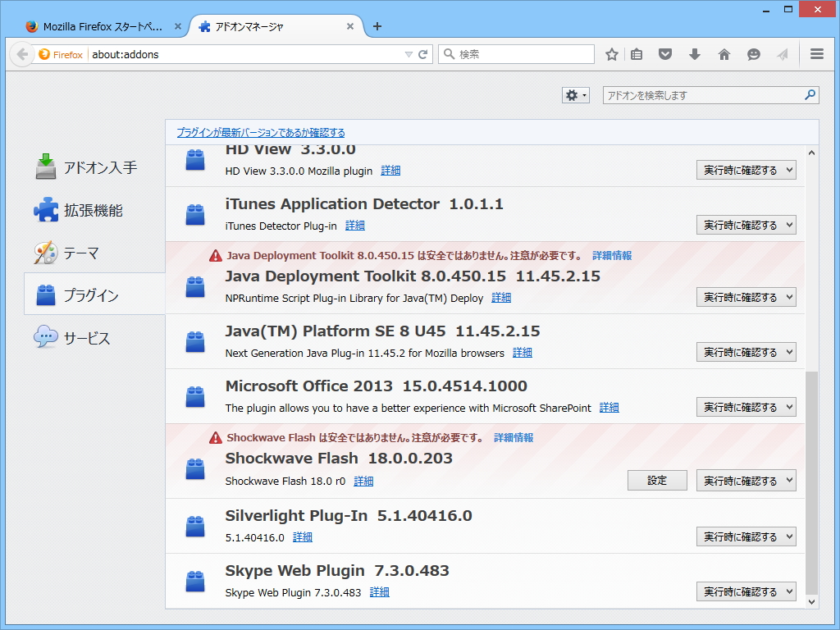Close the アドオンマネージャ tab
The width and height of the screenshot is (840, 630).
coord(350,26)
